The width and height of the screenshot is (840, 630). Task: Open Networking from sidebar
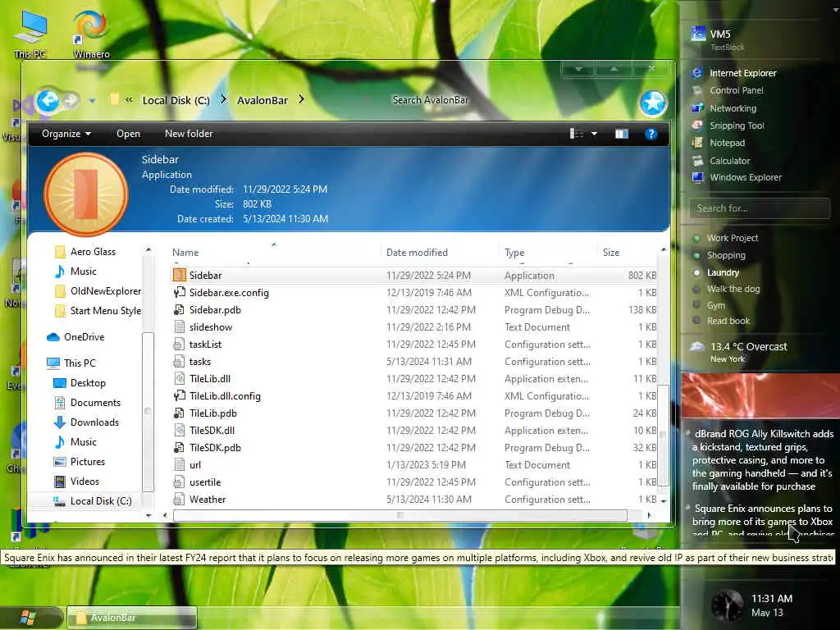click(x=724, y=108)
